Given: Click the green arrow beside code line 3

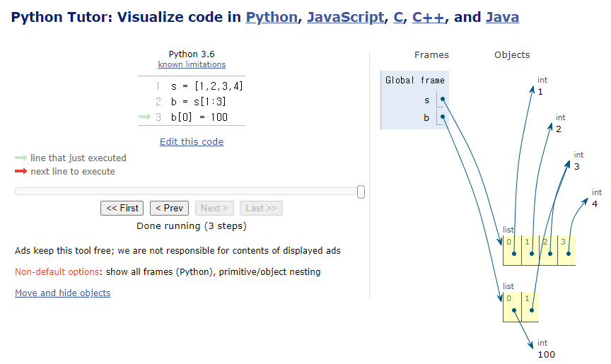Looking at the screenshot, I should (144, 117).
